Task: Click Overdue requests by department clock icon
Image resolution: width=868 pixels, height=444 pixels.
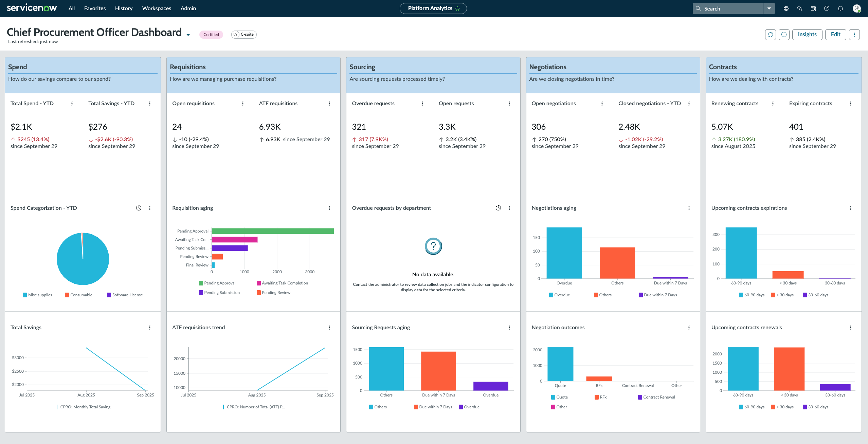Action: 498,208
